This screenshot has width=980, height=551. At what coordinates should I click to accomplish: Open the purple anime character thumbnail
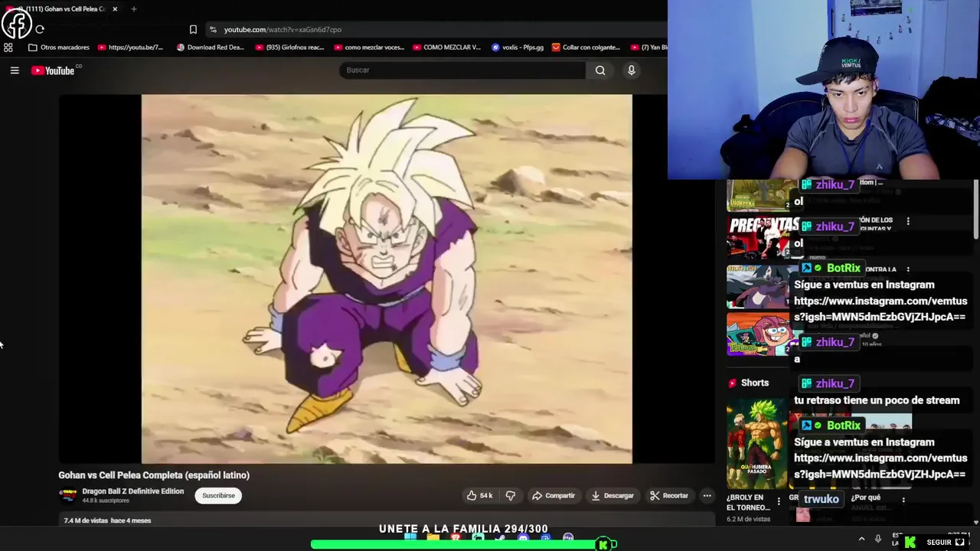pyautogui.click(x=759, y=286)
